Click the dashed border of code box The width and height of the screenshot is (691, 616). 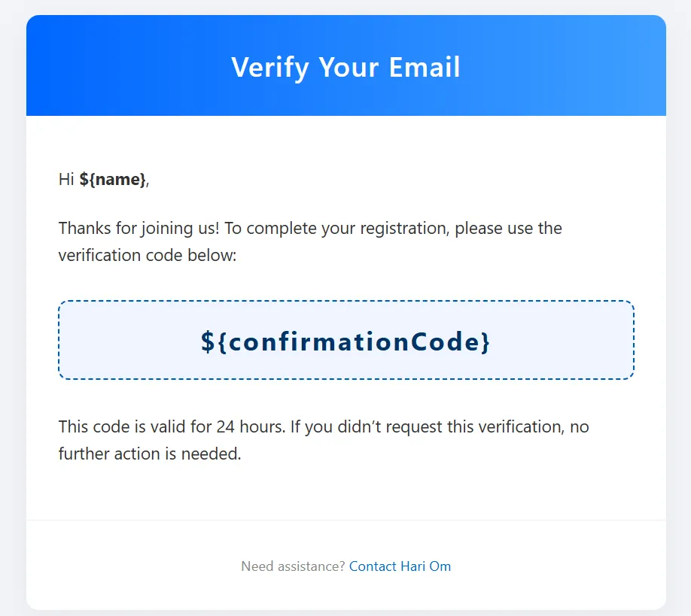click(x=346, y=301)
